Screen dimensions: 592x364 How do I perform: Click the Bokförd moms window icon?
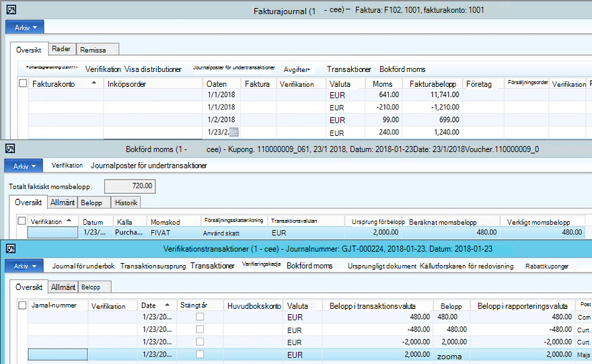[x=10, y=149]
